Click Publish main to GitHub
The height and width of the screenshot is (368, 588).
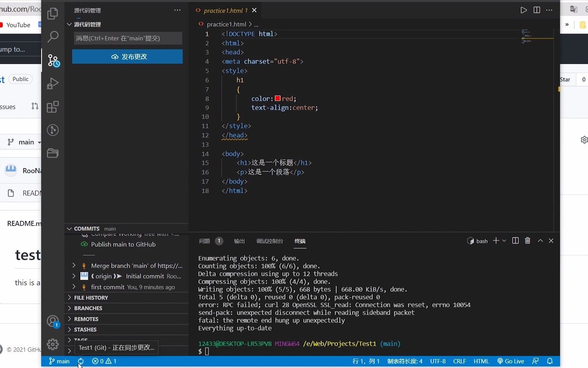tap(123, 244)
